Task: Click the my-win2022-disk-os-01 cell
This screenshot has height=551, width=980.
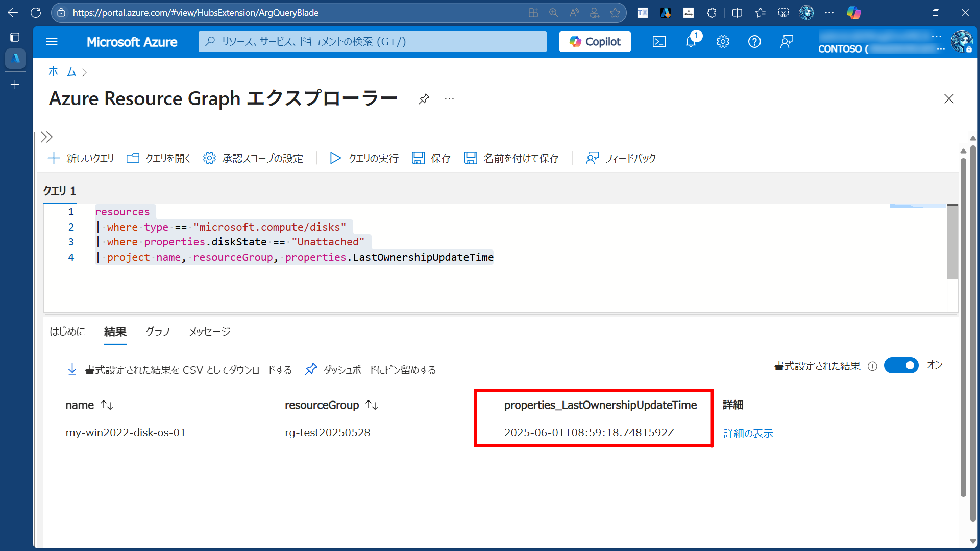Action: (126, 433)
